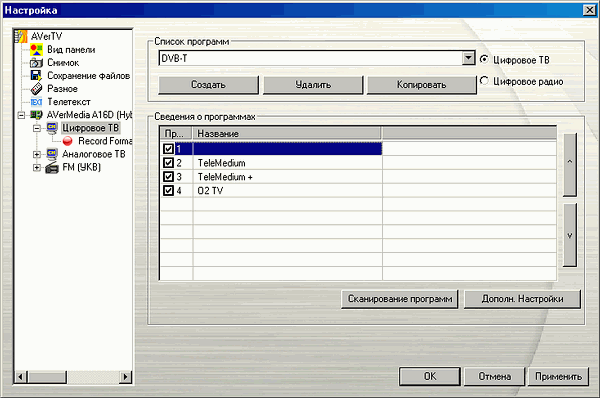The image size is (600, 398).
Task: Open the Сохранение файлов settings item
Action: tap(88, 76)
